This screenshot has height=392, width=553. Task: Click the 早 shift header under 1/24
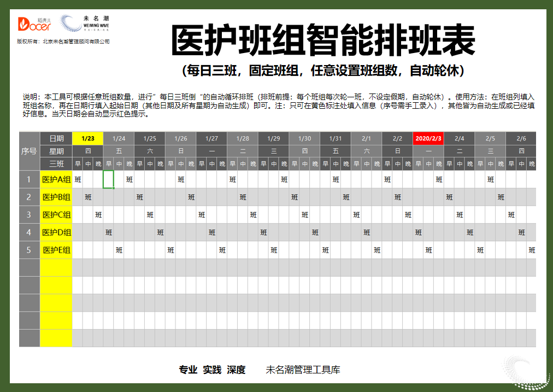point(109,162)
